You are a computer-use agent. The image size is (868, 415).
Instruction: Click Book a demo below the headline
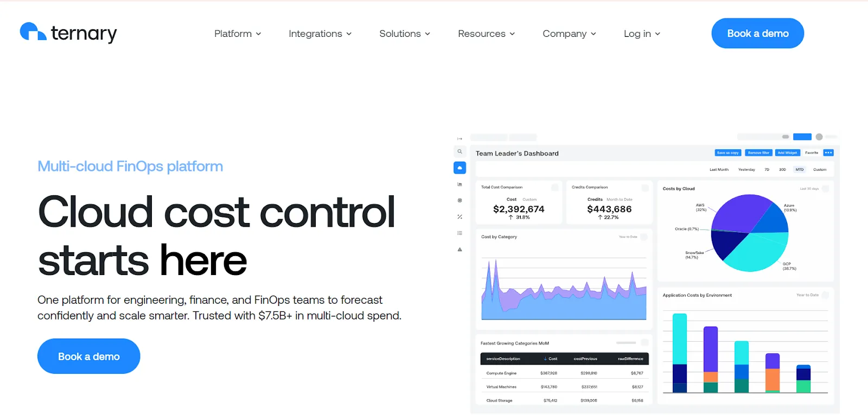[89, 356]
